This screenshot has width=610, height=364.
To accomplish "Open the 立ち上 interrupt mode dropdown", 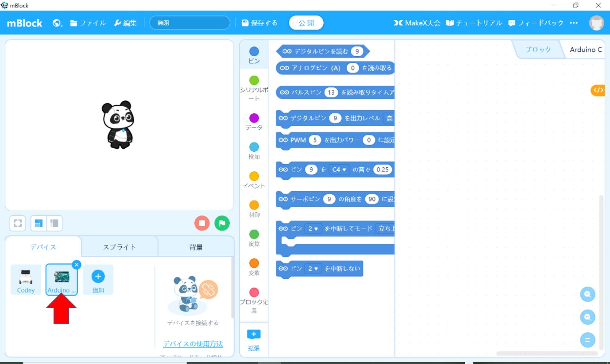I will pyautogui.click(x=385, y=229).
